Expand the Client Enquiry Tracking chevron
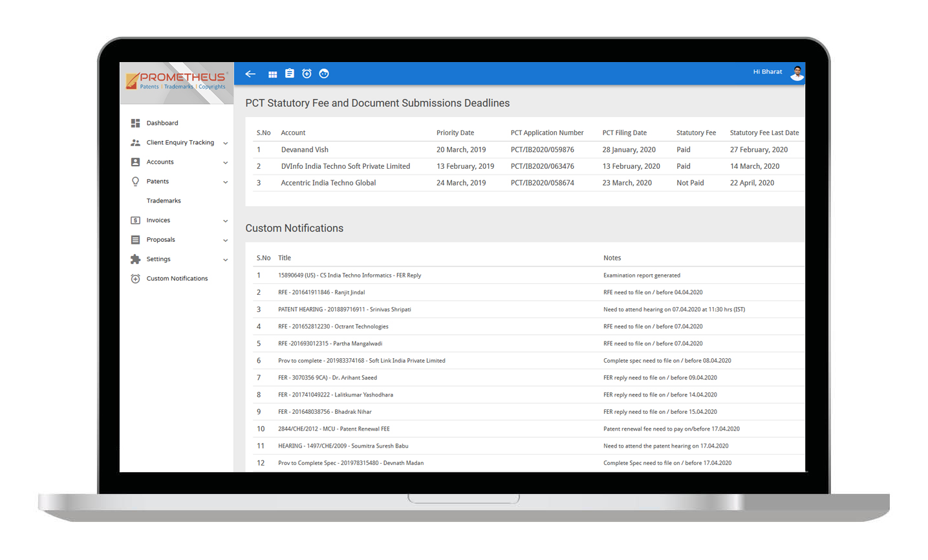 pos(225,143)
